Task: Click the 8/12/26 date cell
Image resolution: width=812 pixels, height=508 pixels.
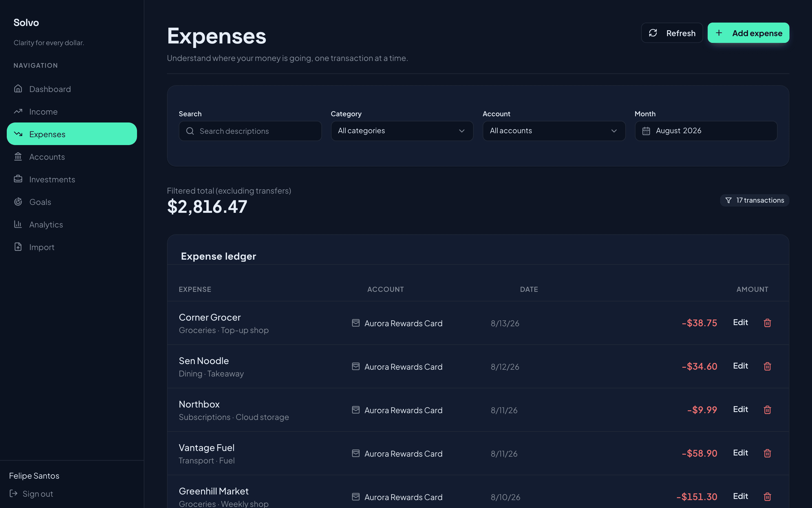Action: click(x=505, y=367)
